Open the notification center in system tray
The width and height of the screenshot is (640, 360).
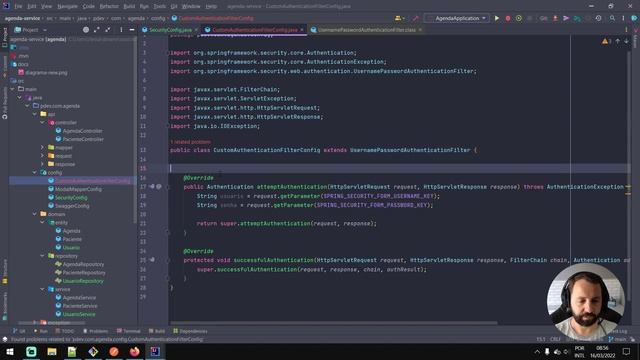627,351
